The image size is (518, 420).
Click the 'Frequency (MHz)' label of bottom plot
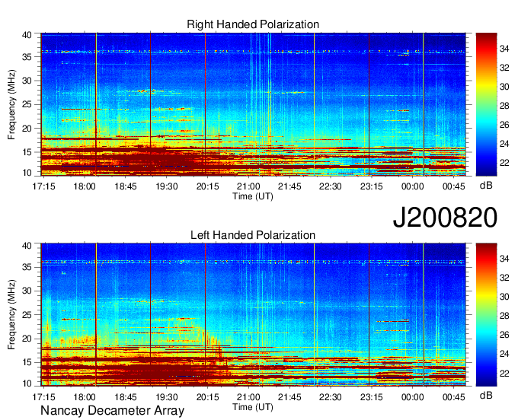[11, 315]
